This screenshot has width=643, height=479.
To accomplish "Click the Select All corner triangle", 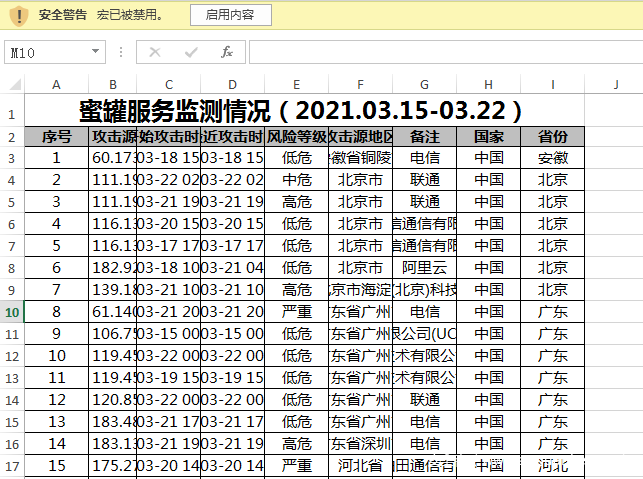I will tap(15, 84).
